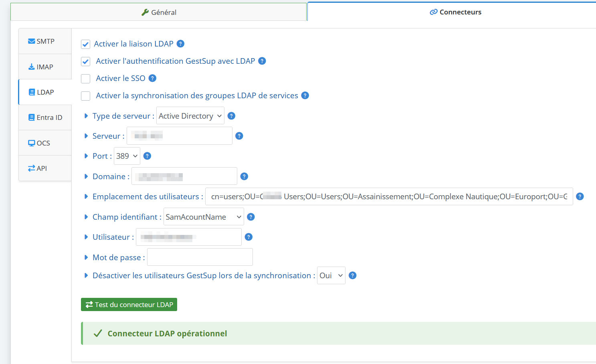Screen dimensions: 596x364
Task: Click into the Utilisateur input field
Action: (189, 237)
